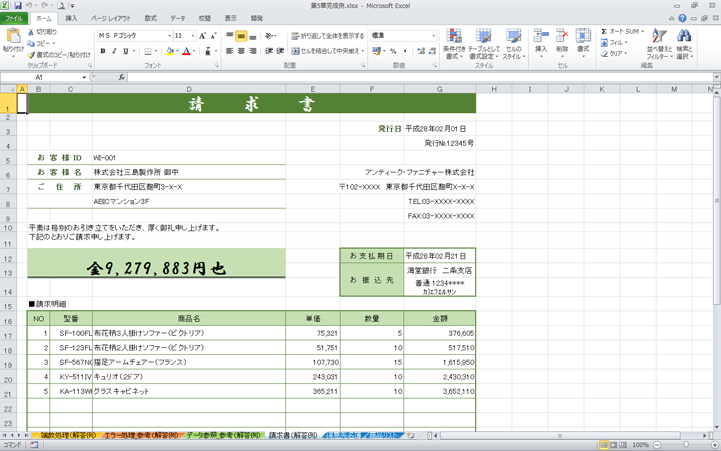Open the number format dropdown (標準)
Image resolution: width=721 pixels, height=451 pixels.
pos(433,35)
